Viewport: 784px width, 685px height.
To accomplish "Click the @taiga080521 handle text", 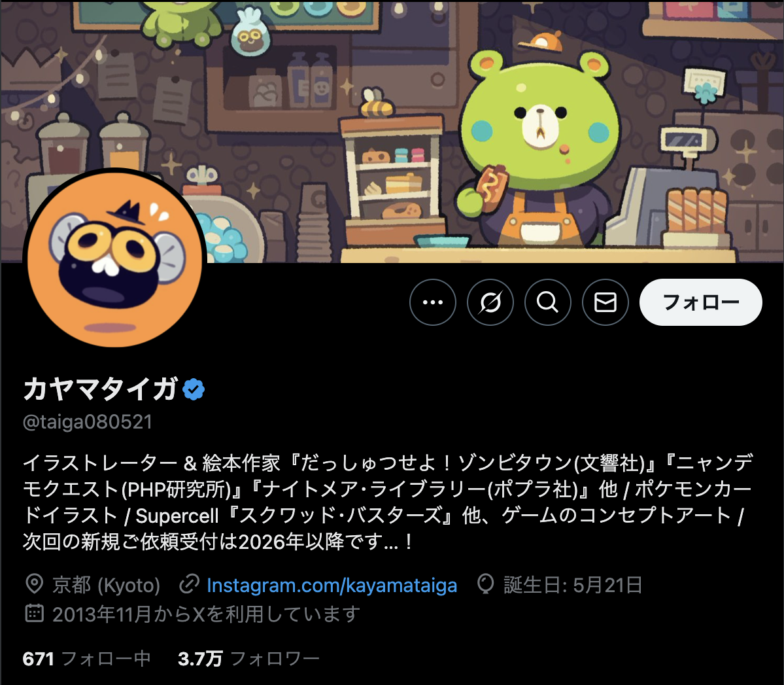I will tap(88, 422).
